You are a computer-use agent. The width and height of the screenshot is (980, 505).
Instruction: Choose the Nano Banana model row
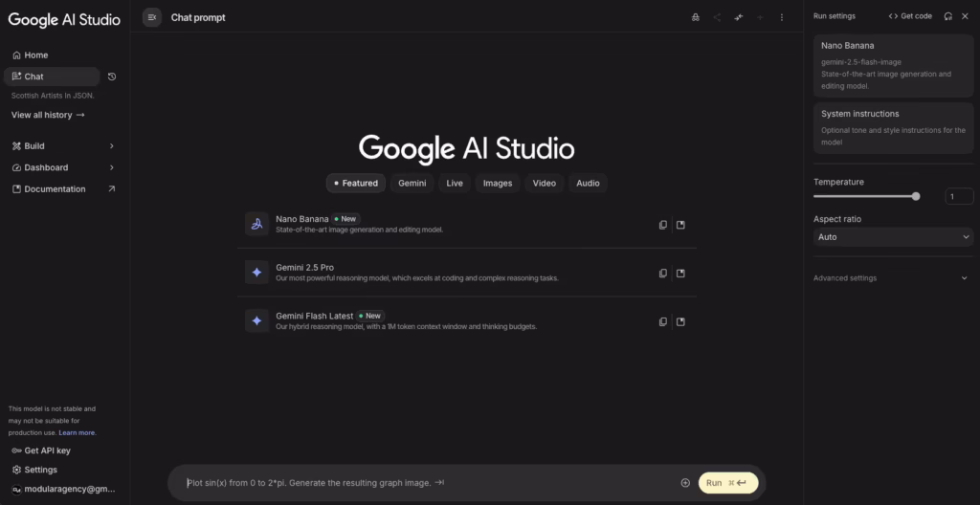(x=467, y=225)
